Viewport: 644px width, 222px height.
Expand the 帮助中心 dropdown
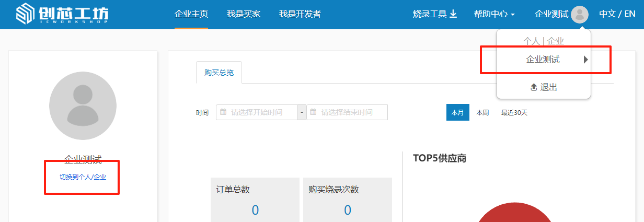pyautogui.click(x=494, y=14)
